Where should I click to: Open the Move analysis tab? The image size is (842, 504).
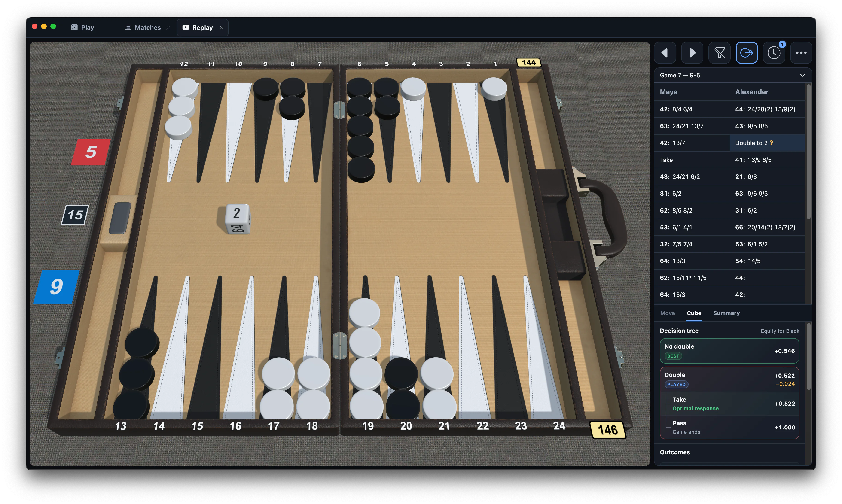667,313
